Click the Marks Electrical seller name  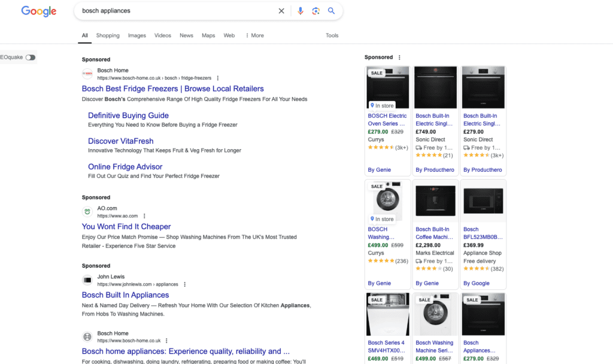(x=435, y=253)
